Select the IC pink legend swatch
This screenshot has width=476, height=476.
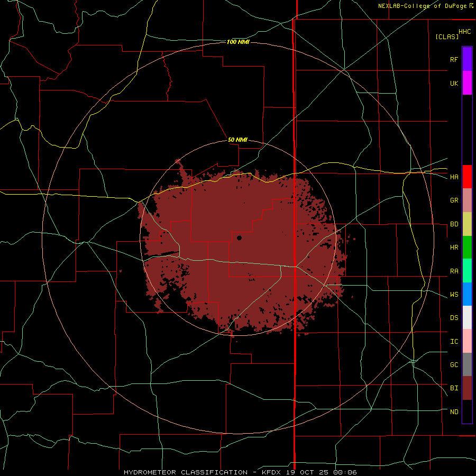[x=467, y=341]
